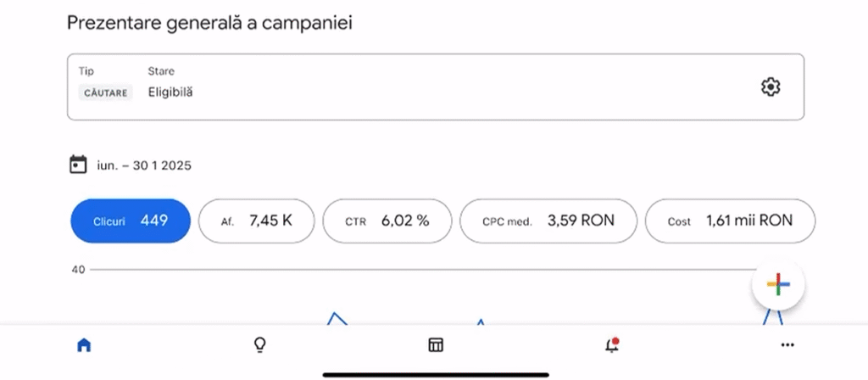Tap the colorful plus create button
The image size is (868, 380).
coord(777,285)
